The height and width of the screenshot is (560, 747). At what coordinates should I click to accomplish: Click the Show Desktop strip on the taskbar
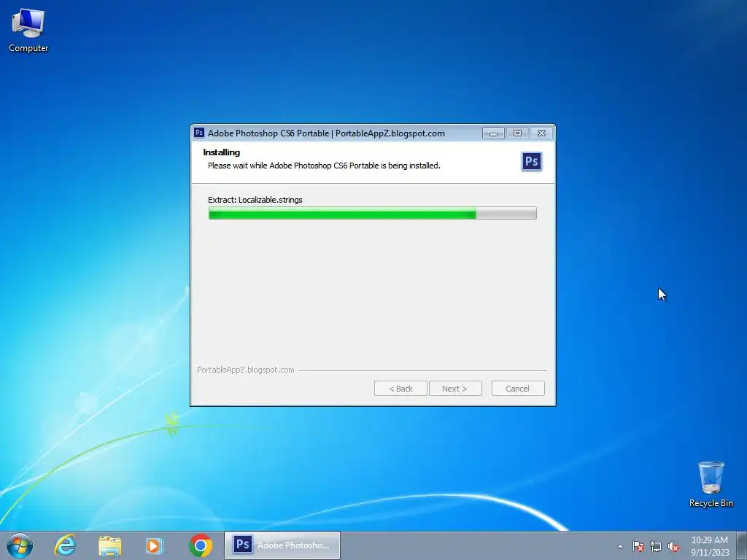tap(742, 545)
